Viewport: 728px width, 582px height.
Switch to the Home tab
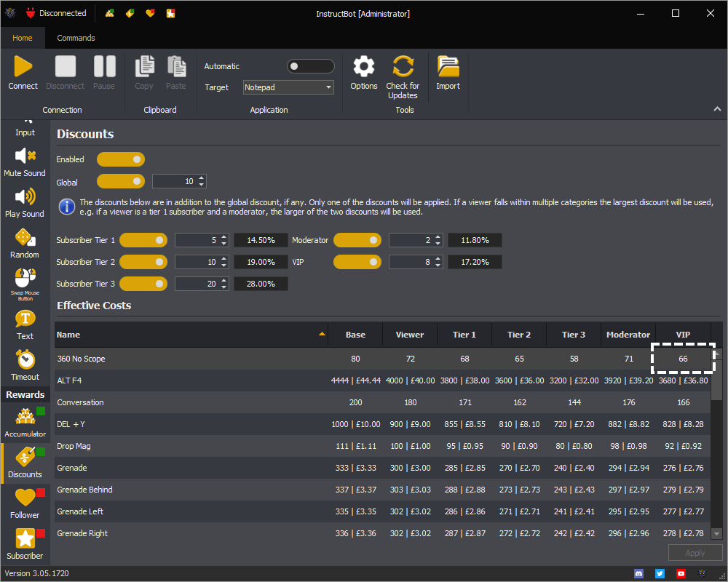coord(23,38)
